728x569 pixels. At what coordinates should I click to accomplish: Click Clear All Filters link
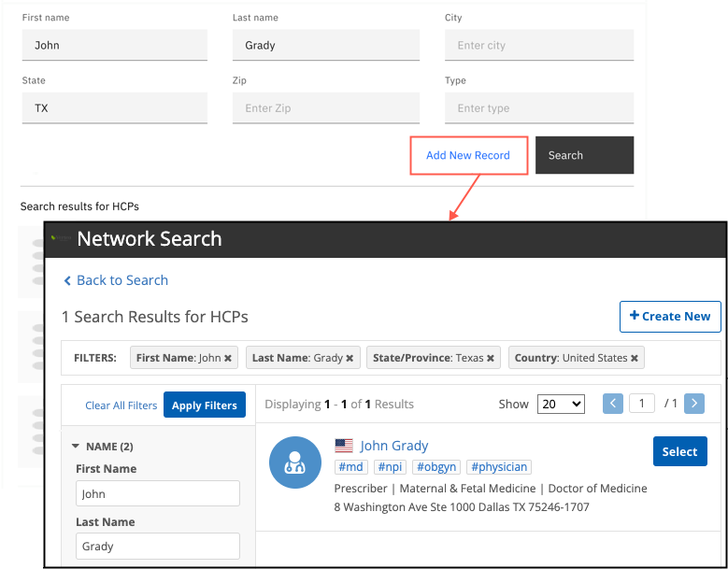121,405
